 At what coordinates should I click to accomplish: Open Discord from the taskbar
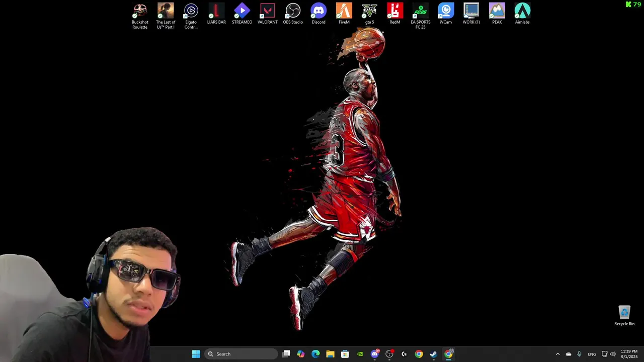tap(375, 354)
